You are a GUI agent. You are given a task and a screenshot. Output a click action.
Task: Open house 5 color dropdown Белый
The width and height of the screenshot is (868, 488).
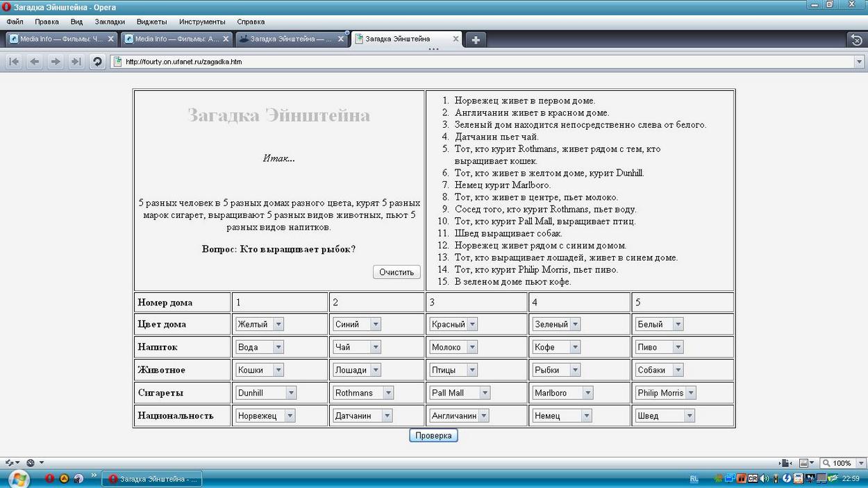pos(659,324)
